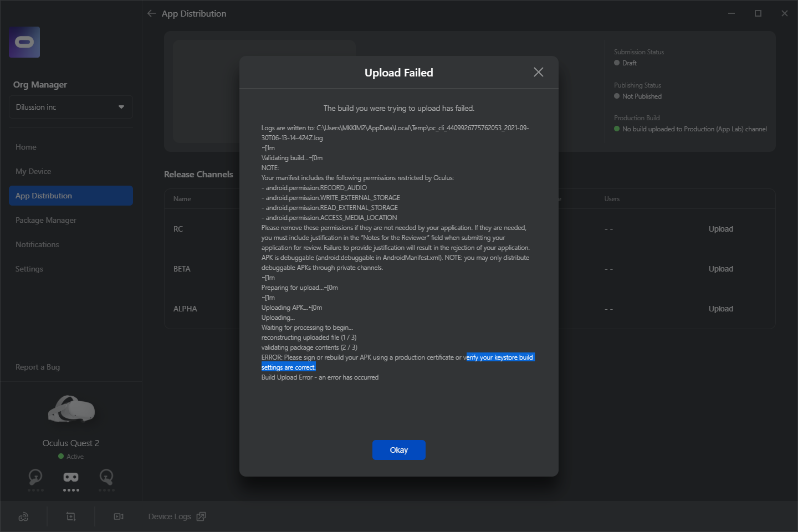The image size is (798, 532).
Task: Click the android.permission.ACCESS_MEDIA_LOCATION log line
Action: click(x=329, y=218)
